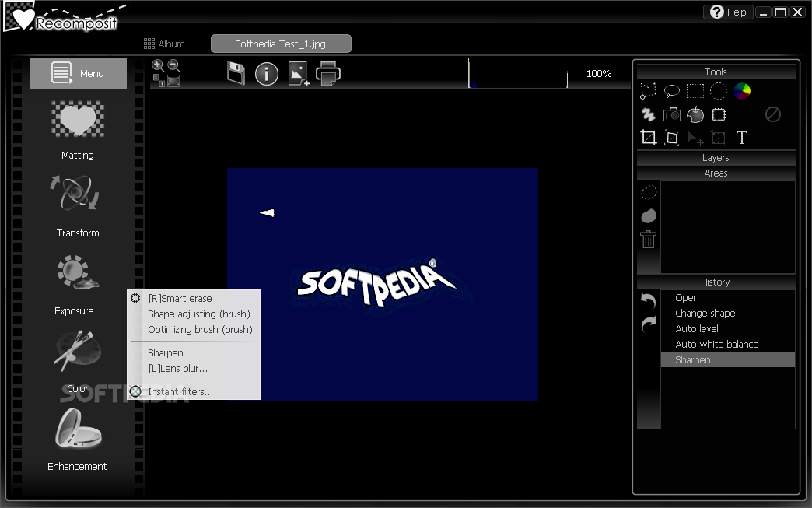
Task: Click the 100% zoom level value
Action: click(x=599, y=74)
